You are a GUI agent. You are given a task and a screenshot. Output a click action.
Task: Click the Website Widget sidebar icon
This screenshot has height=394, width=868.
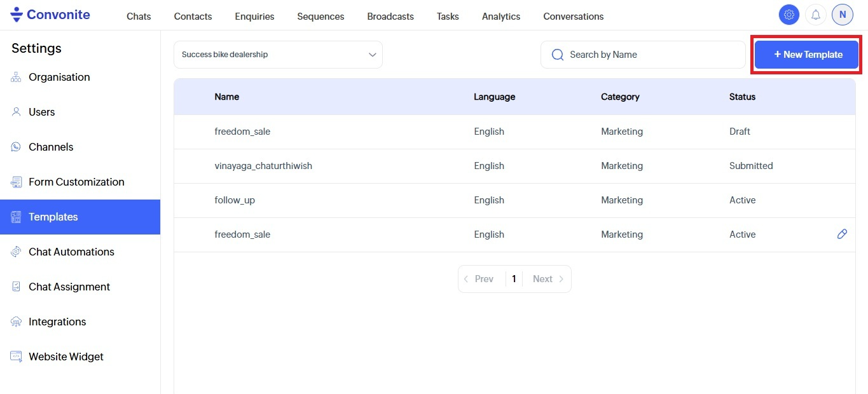pos(17,357)
